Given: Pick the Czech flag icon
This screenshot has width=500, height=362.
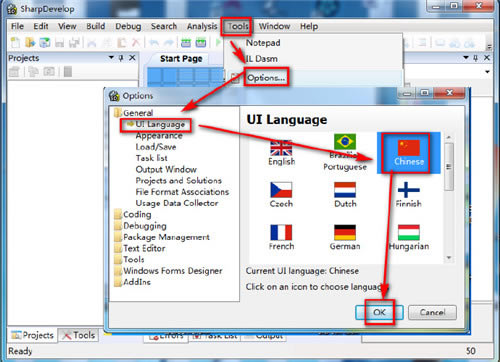Looking at the screenshot, I should 281,190.
